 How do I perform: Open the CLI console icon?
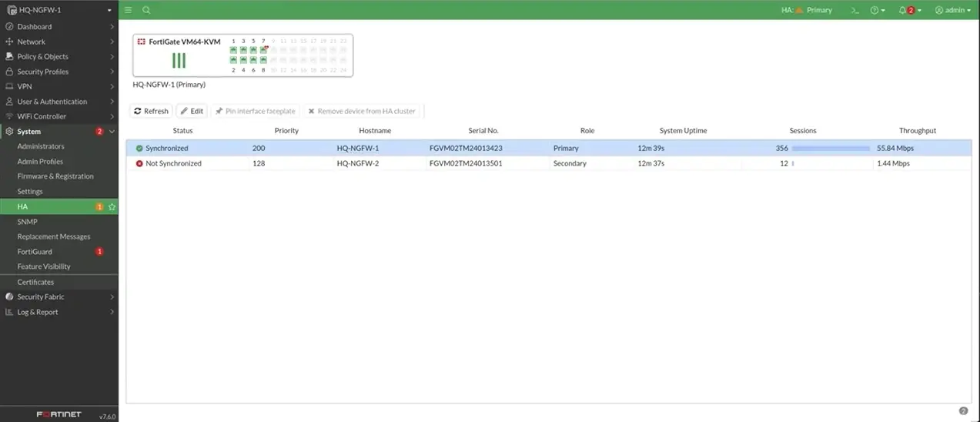click(855, 10)
